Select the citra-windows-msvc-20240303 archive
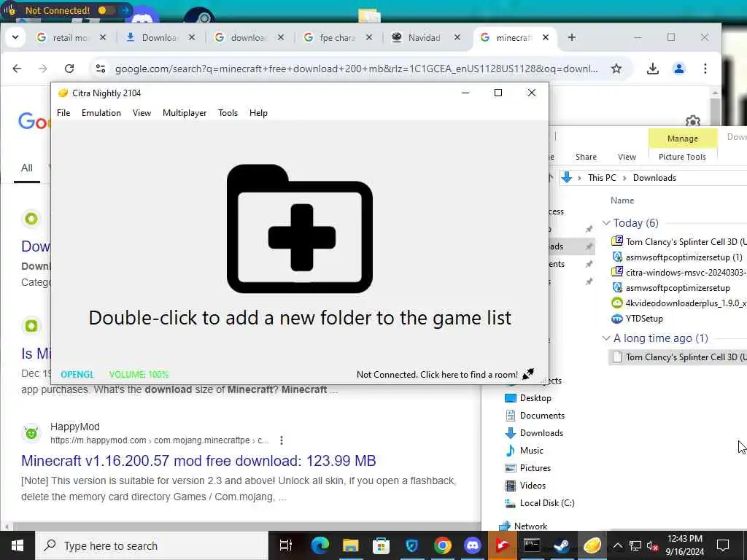 pos(679,273)
